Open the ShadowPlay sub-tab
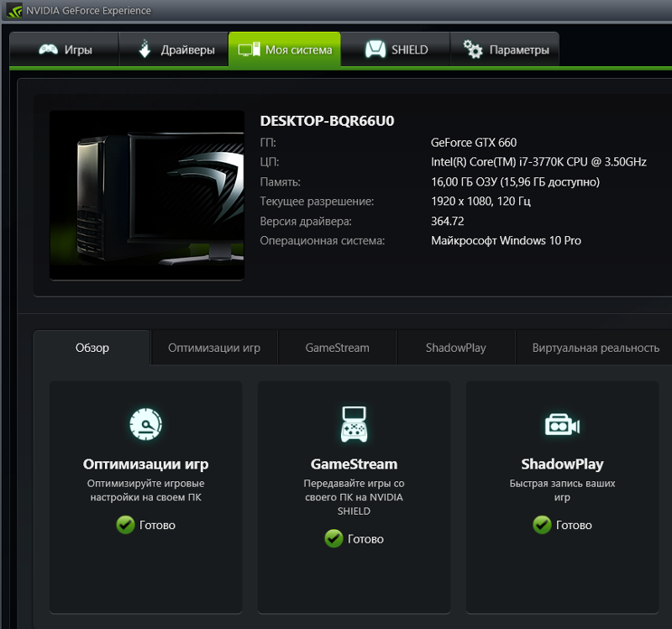 [456, 348]
